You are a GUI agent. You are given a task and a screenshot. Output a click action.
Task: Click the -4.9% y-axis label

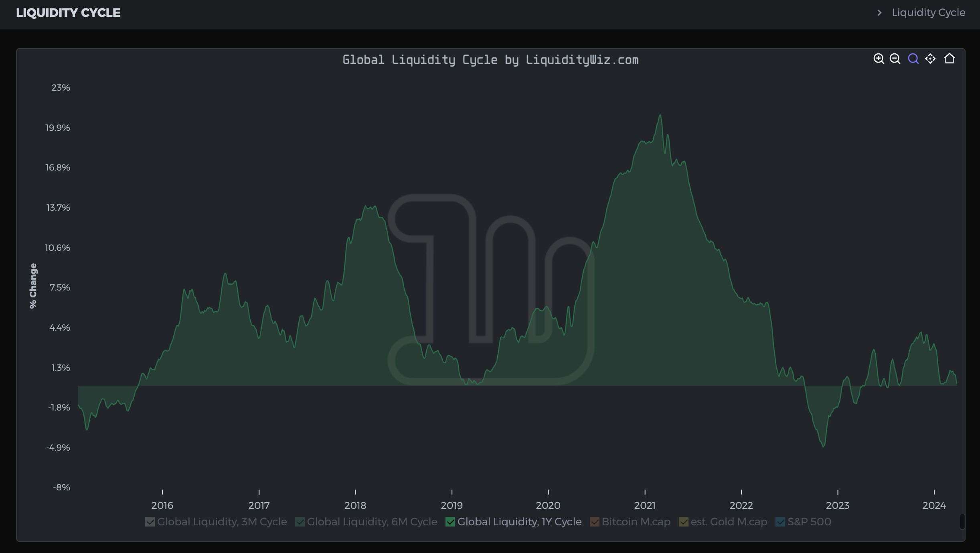[58, 447]
